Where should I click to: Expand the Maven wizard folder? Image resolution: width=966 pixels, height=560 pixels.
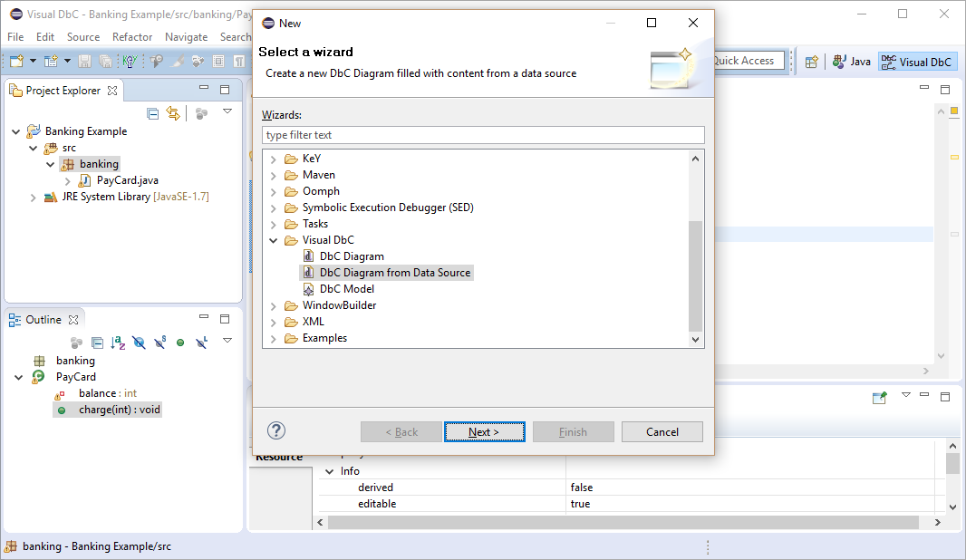click(274, 176)
